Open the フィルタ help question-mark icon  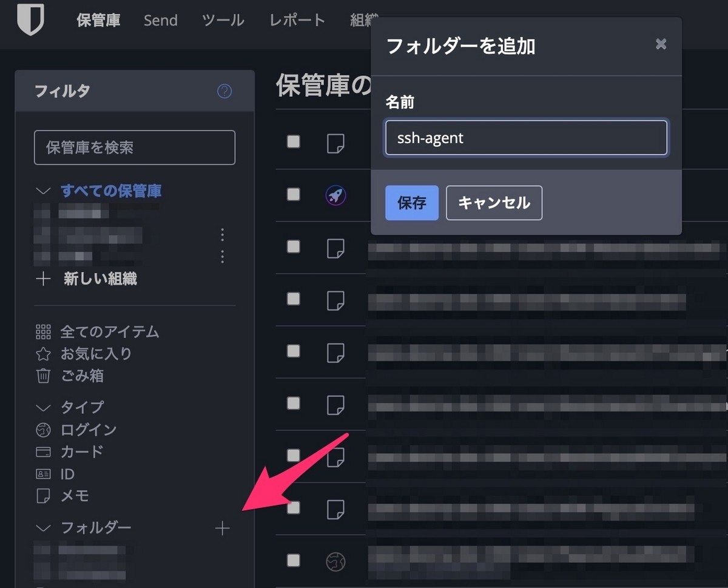click(224, 92)
